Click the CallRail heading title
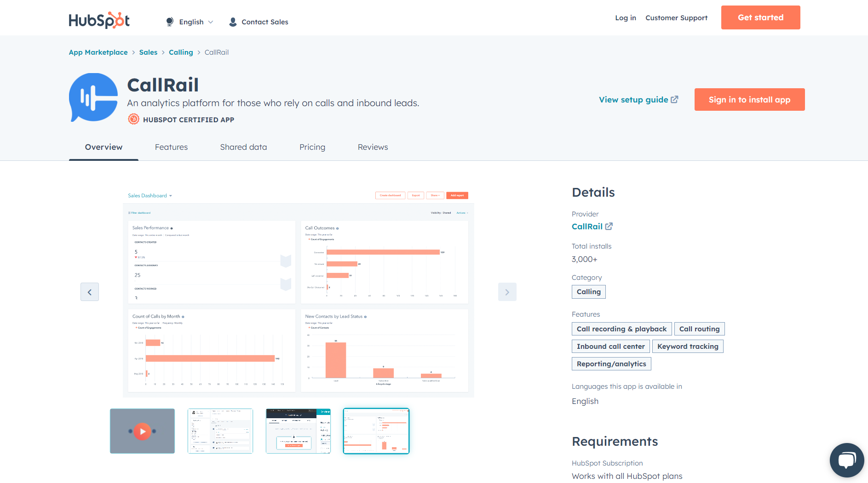 163,85
